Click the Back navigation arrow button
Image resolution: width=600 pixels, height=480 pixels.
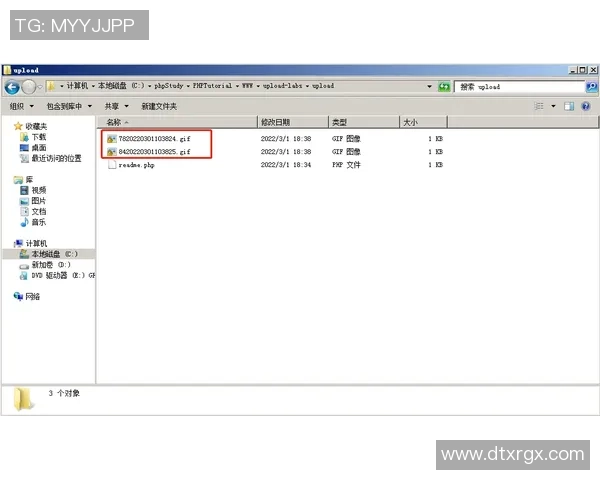[x=13, y=87]
